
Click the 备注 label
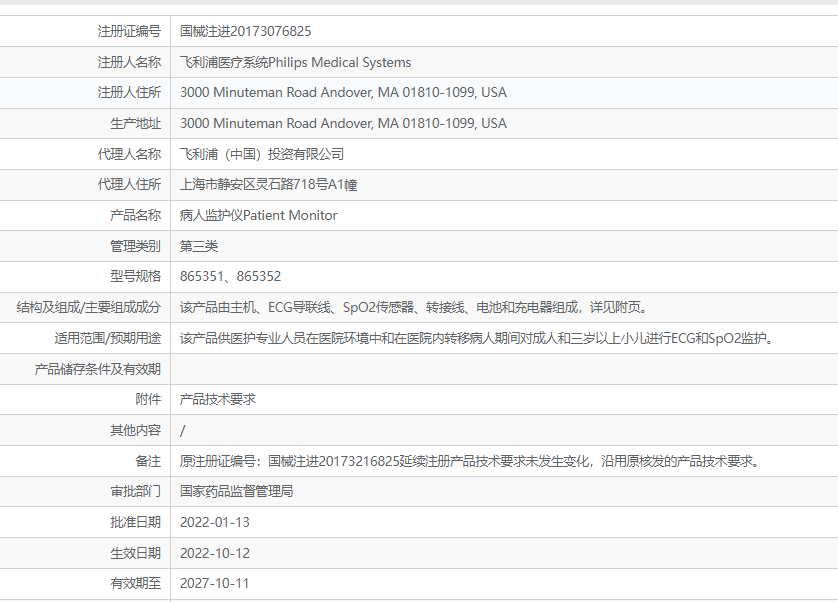pos(148,461)
